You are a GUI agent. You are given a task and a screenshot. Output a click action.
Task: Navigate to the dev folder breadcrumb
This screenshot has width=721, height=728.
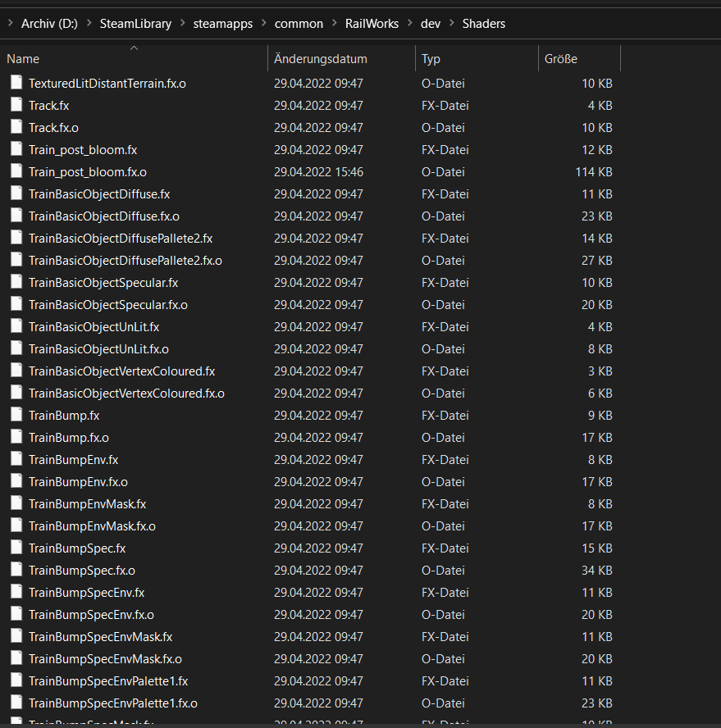431,24
